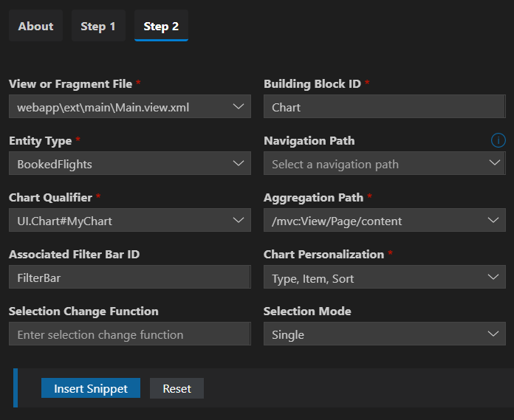Expand View or Fragment File dropdown
This screenshot has width=514, height=420.
[130, 107]
